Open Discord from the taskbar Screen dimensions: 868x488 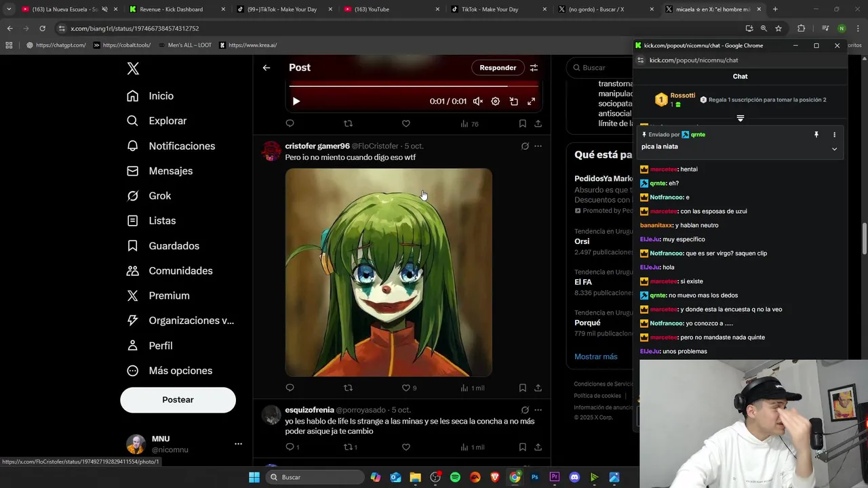574,477
